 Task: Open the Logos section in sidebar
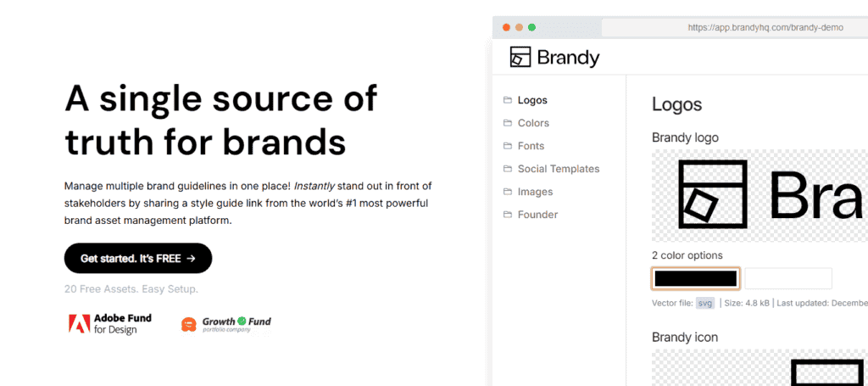coord(532,100)
